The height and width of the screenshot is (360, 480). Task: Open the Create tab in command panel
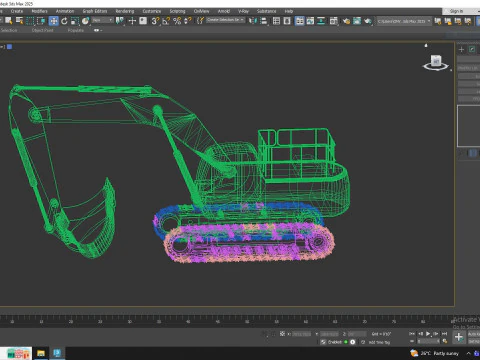(x=461, y=49)
